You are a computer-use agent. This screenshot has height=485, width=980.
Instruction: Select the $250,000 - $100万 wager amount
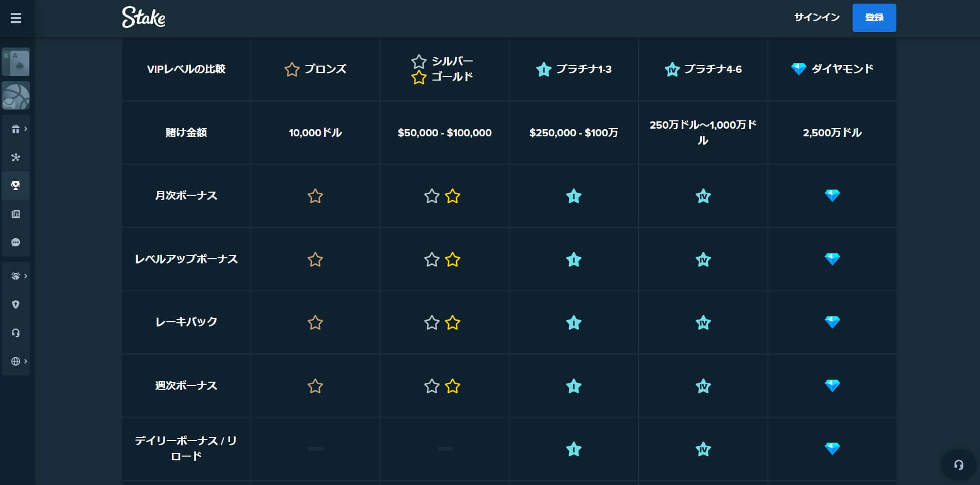(x=574, y=133)
